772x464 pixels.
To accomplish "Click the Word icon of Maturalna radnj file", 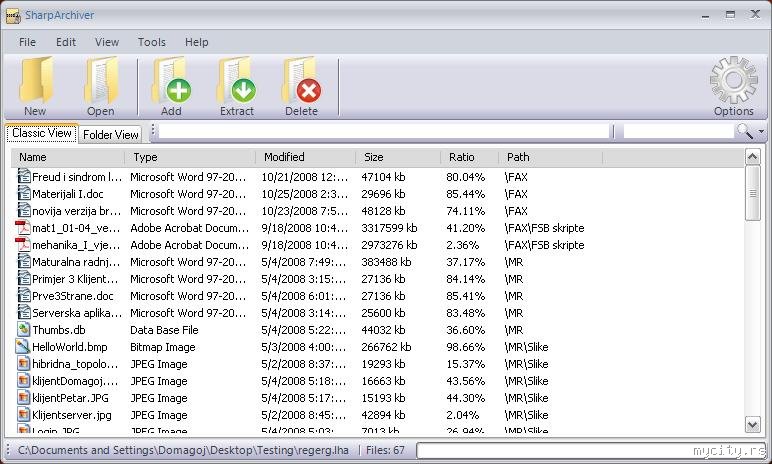I will click(x=24, y=262).
